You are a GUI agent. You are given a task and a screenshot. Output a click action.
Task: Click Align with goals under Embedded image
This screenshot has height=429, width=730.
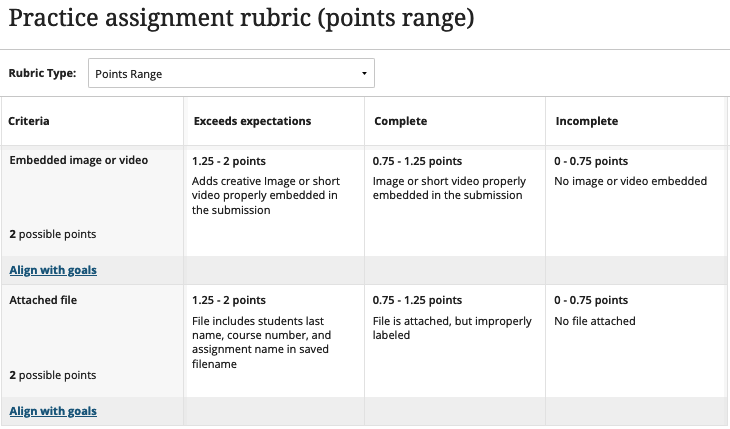[x=53, y=270]
